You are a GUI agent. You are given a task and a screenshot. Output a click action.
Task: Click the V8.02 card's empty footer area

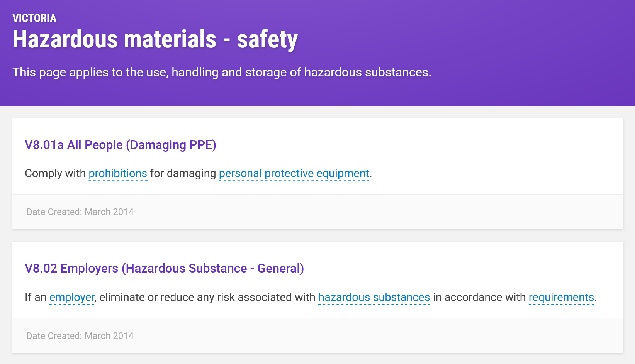(385, 336)
